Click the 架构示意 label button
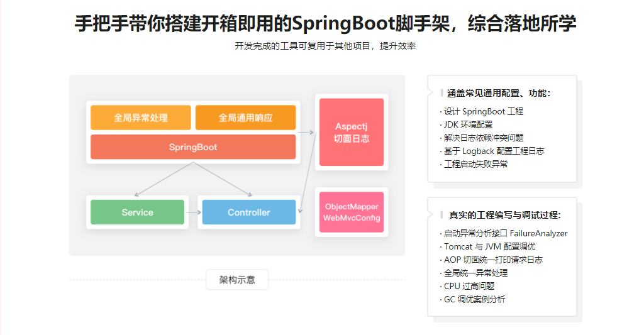This screenshot has width=644, height=335. [237, 280]
